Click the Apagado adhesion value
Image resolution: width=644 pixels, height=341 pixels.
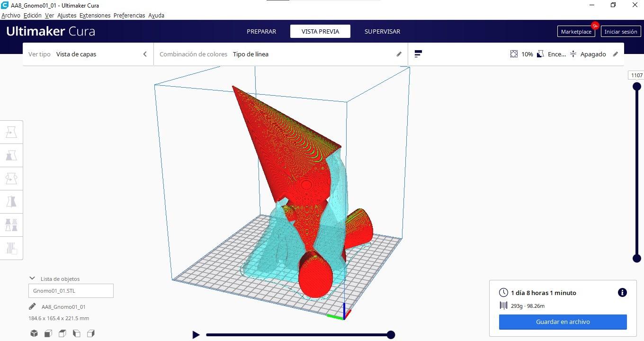coord(593,54)
